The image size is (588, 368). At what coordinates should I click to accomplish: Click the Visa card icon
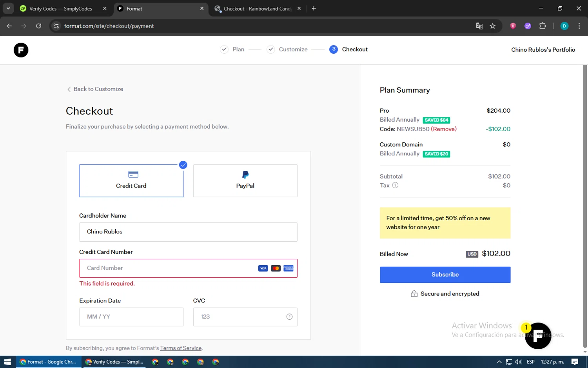263,268
